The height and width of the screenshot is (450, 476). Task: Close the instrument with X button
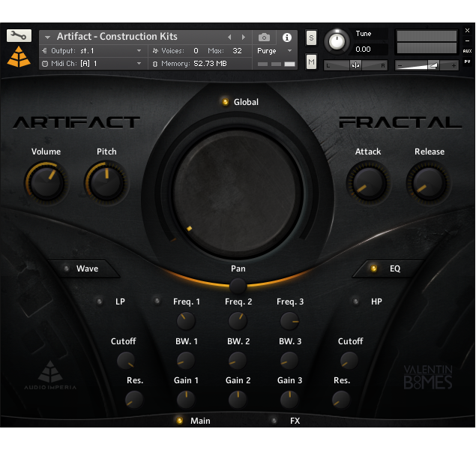coord(467,30)
